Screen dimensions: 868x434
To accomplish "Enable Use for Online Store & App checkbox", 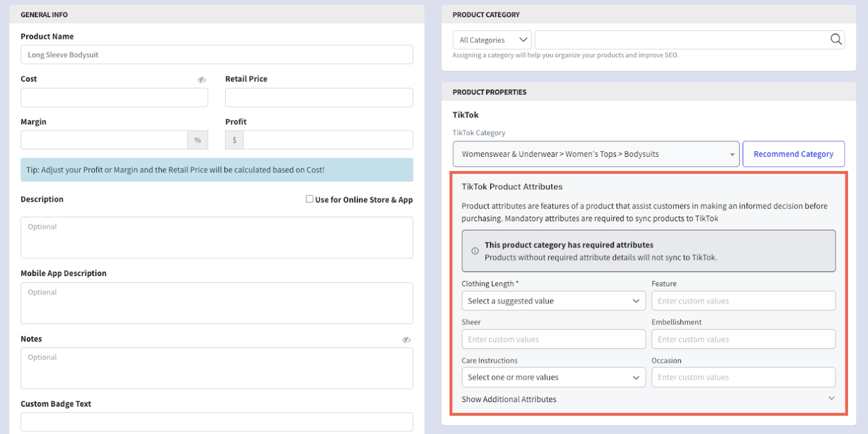I will [309, 199].
